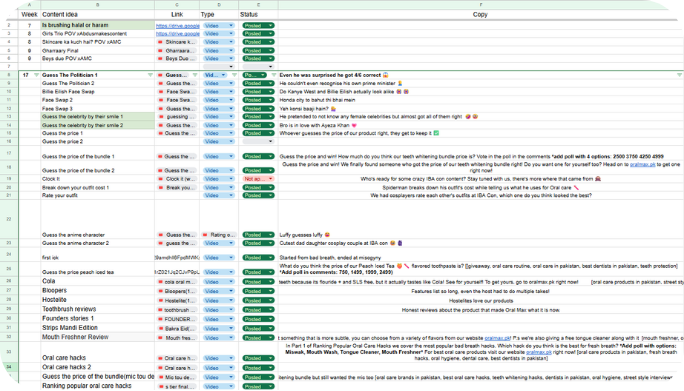Open the Mic tou de file chip
The height and width of the screenshot is (391, 684).
click(177, 377)
